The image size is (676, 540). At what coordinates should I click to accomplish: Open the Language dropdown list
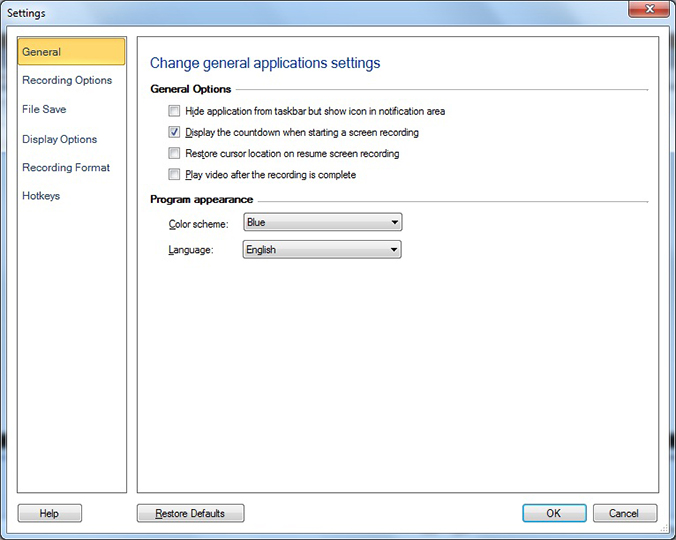[x=322, y=250]
